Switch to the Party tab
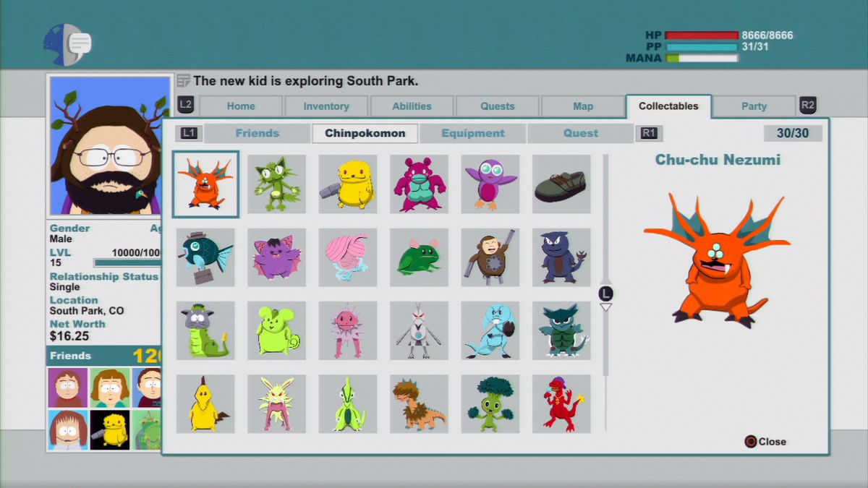Image resolution: width=868 pixels, height=488 pixels. [754, 106]
